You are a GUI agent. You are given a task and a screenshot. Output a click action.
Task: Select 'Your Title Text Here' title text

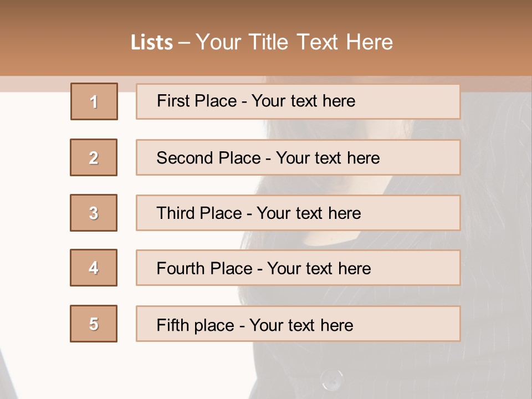coord(294,43)
